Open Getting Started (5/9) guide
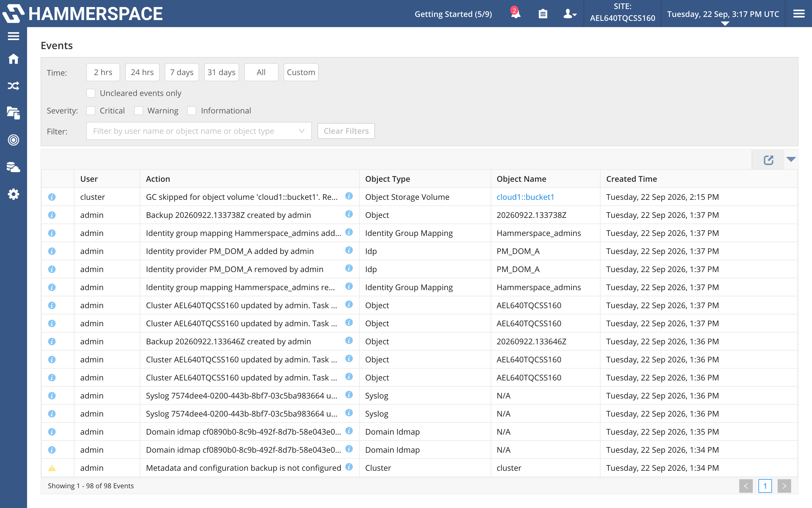812x508 pixels. click(x=453, y=14)
